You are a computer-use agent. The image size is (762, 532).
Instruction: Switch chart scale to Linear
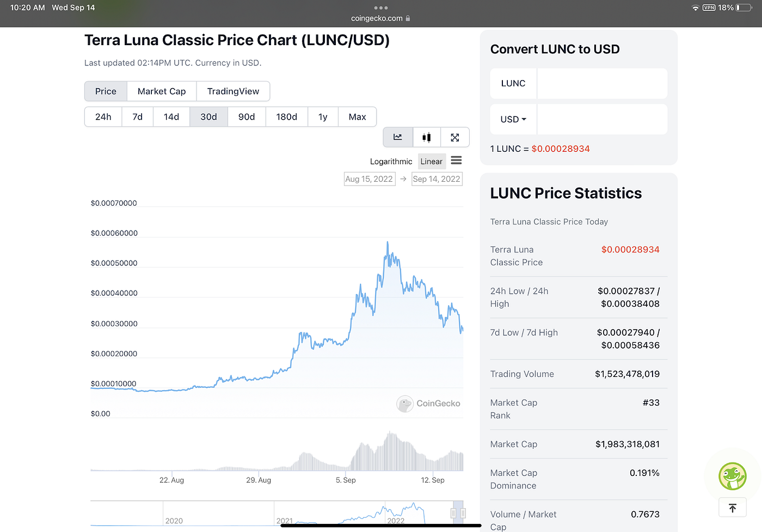tap(432, 162)
